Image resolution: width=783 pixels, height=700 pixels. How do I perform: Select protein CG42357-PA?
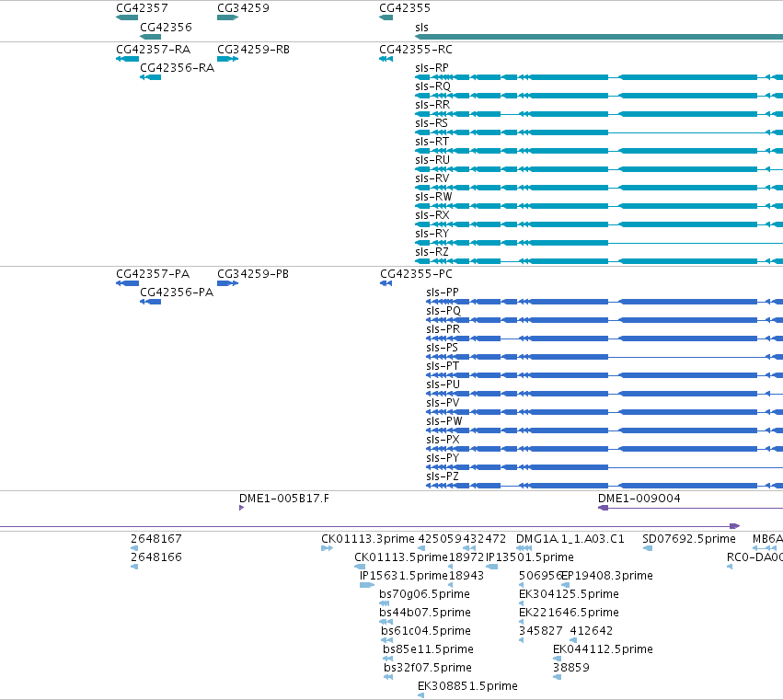click(x=127, y=283)
